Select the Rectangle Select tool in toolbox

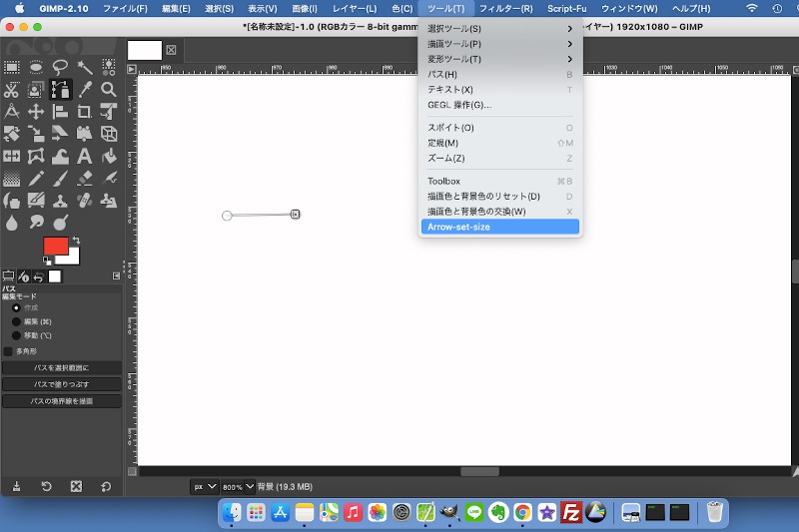12,67
